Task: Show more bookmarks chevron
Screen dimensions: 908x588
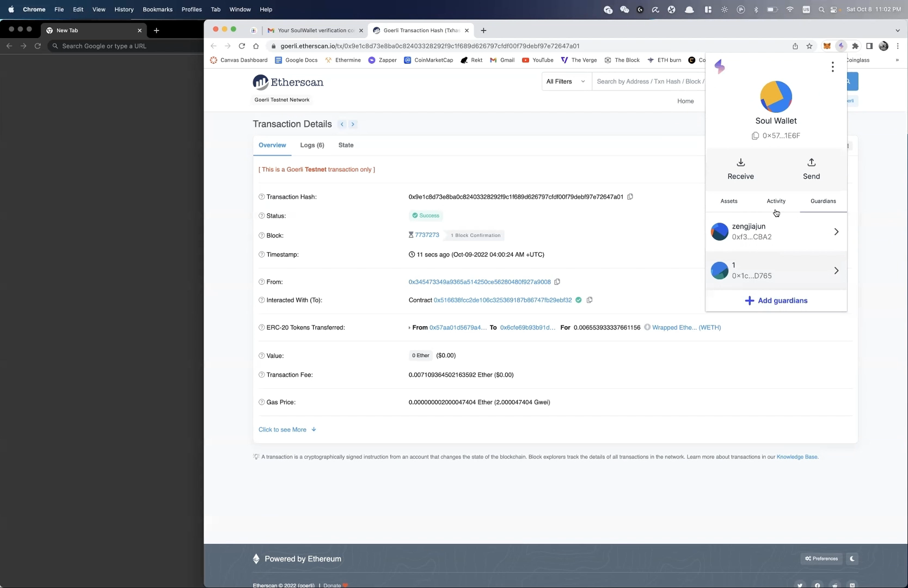Action: (x=897, y=60)
